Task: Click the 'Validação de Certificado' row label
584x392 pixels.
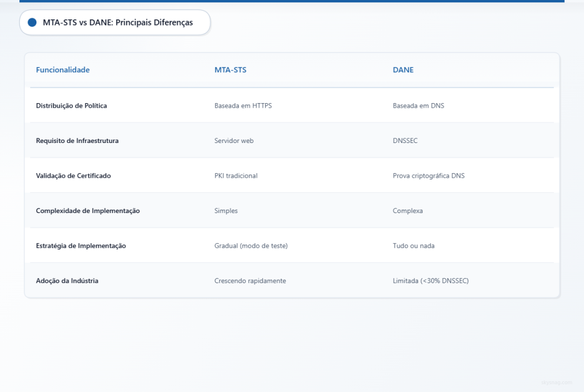Action: click(x=73, y=176)
